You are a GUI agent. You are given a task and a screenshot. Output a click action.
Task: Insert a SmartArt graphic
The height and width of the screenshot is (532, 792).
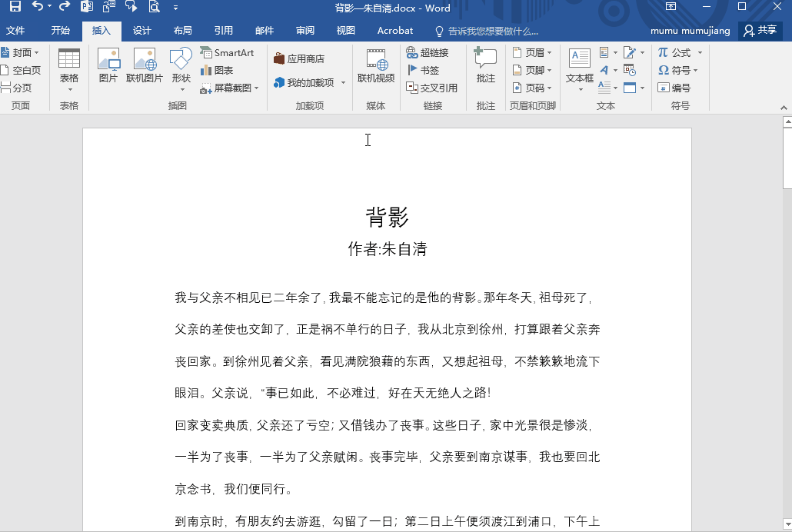click(227, 52)
